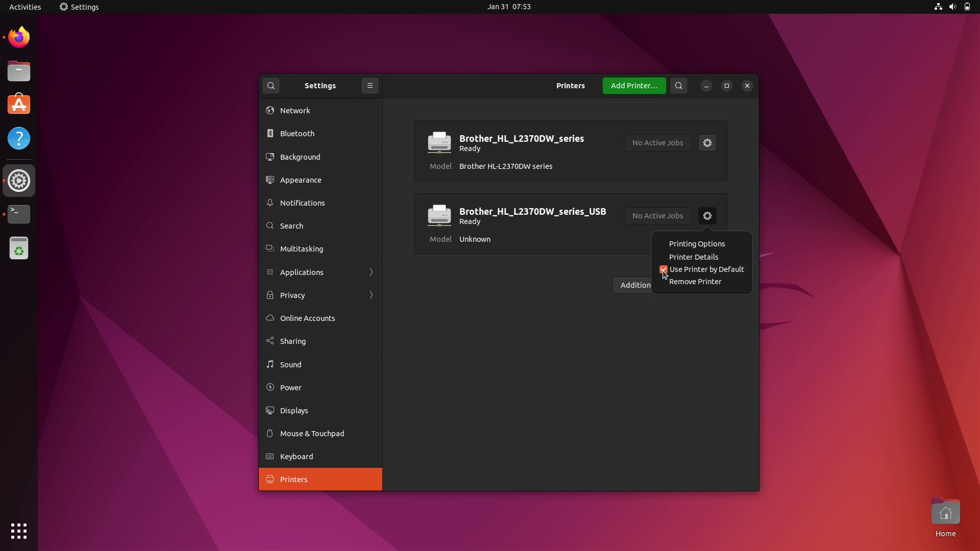Open Bluetooth settings panel
Image resolution: width=980 pixels, height=551 pixels.
tap(321, 134)
